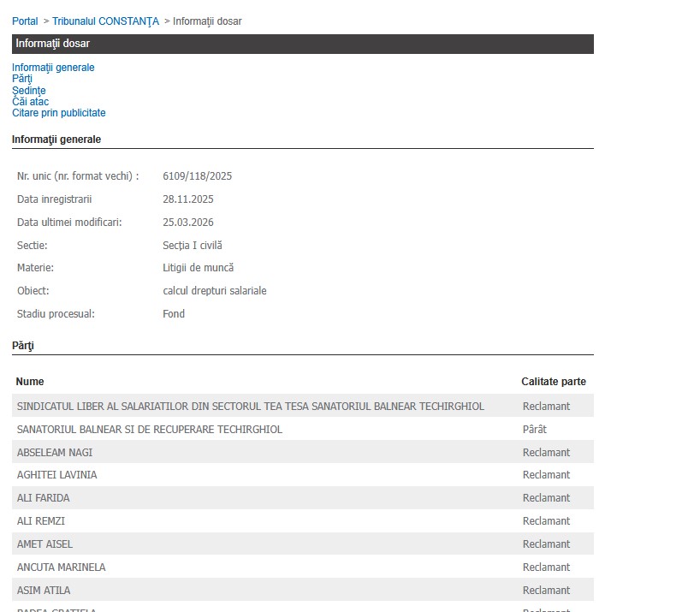This screenshot has width=700, height=612.
Task: Select the SINDICATUL LIBER AL SALARIATILOR row
Action: (x=250, y=407)
